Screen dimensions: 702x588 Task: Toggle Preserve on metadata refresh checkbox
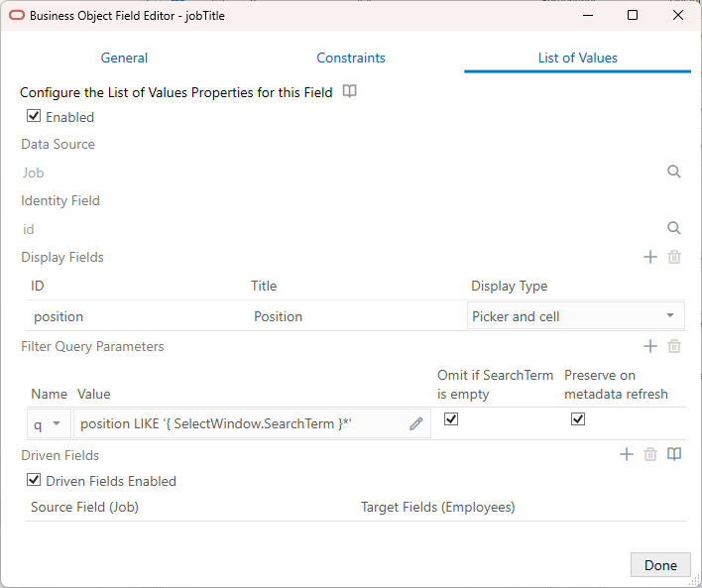578,419
